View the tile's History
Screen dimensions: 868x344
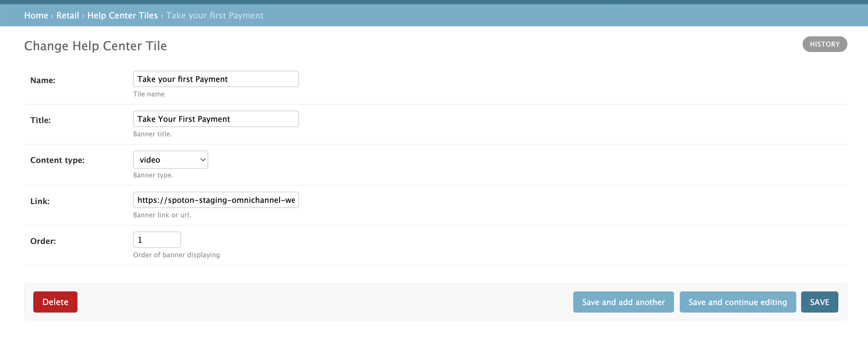824,44
